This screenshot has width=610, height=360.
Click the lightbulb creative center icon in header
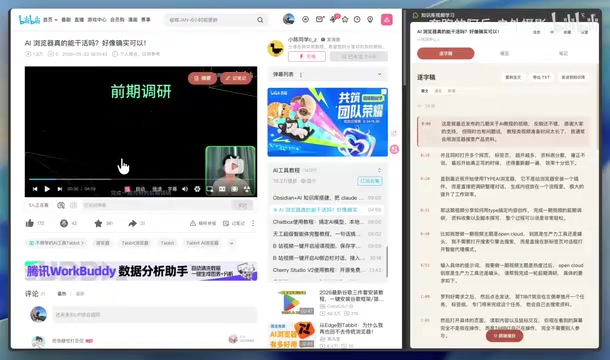pos(370,19)
